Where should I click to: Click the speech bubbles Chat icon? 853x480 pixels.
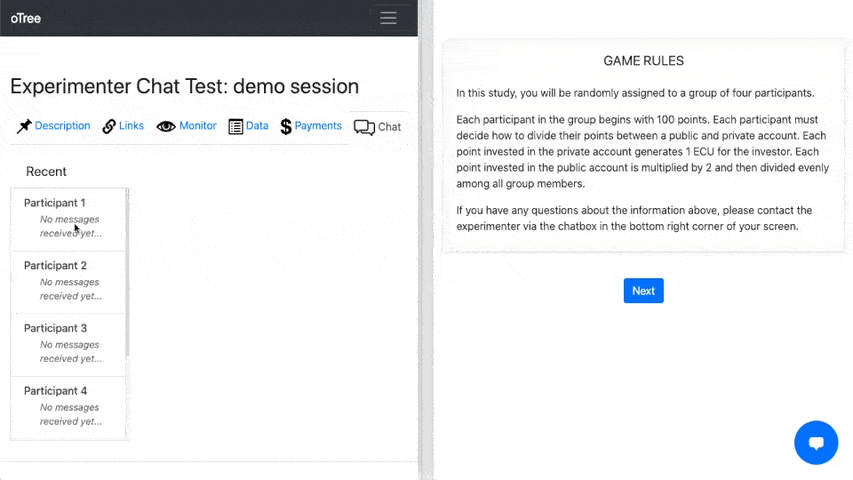364,127
